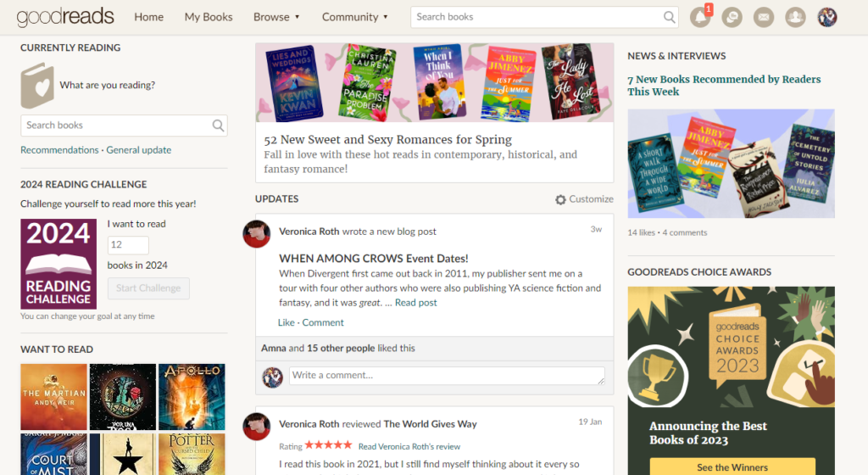Open When I Think of You cover
Viewport: 868px width, 475px height.
point(440,81)
